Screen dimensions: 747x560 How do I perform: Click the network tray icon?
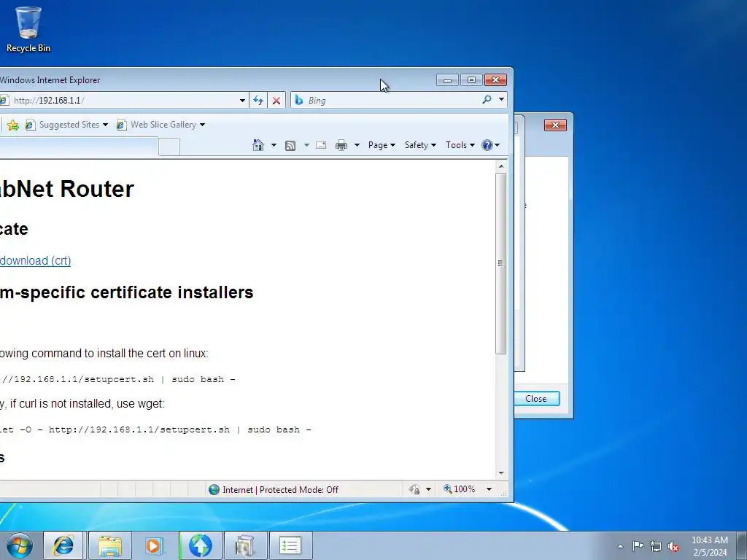click(x=656, y=546)
